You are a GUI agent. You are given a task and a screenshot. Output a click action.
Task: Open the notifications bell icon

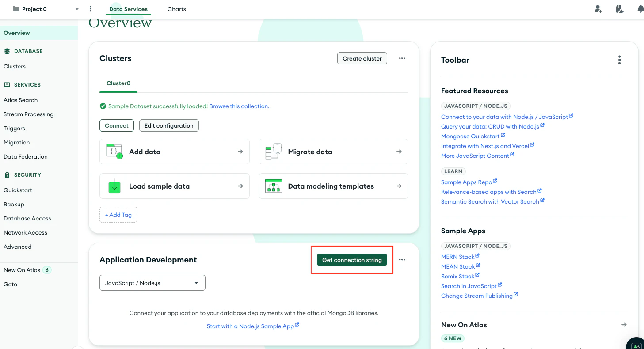coord(640,9)
